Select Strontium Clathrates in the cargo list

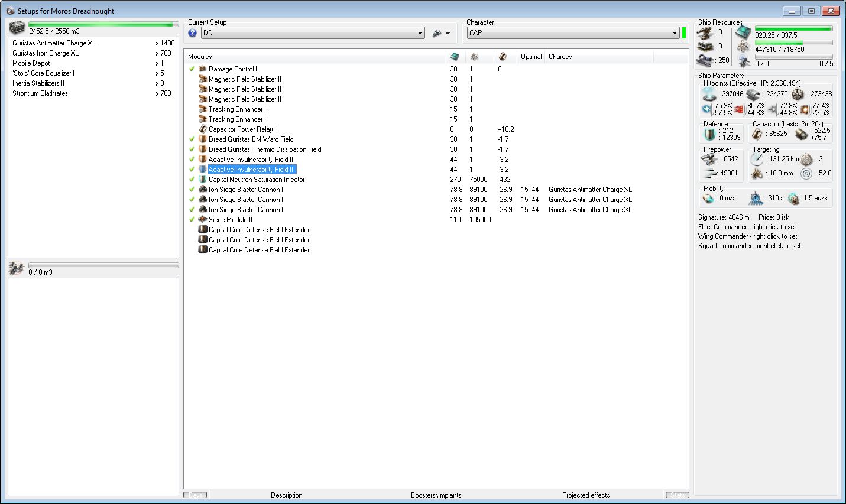(x=93, y=93)
